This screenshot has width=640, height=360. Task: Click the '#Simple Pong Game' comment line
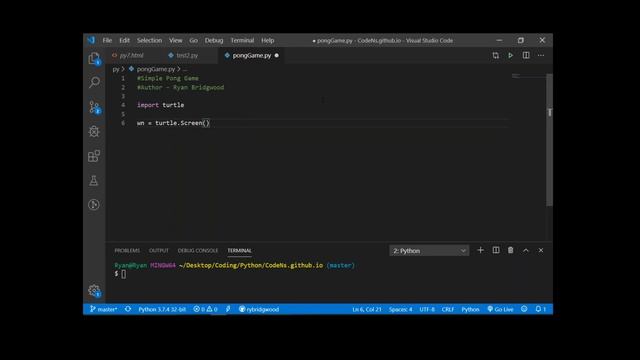[168, 78]
